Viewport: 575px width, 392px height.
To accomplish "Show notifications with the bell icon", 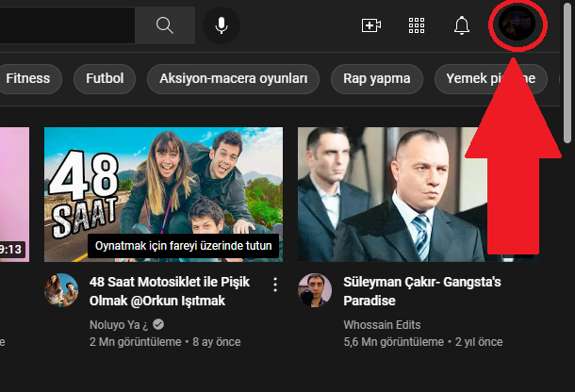I will [462, 25].
